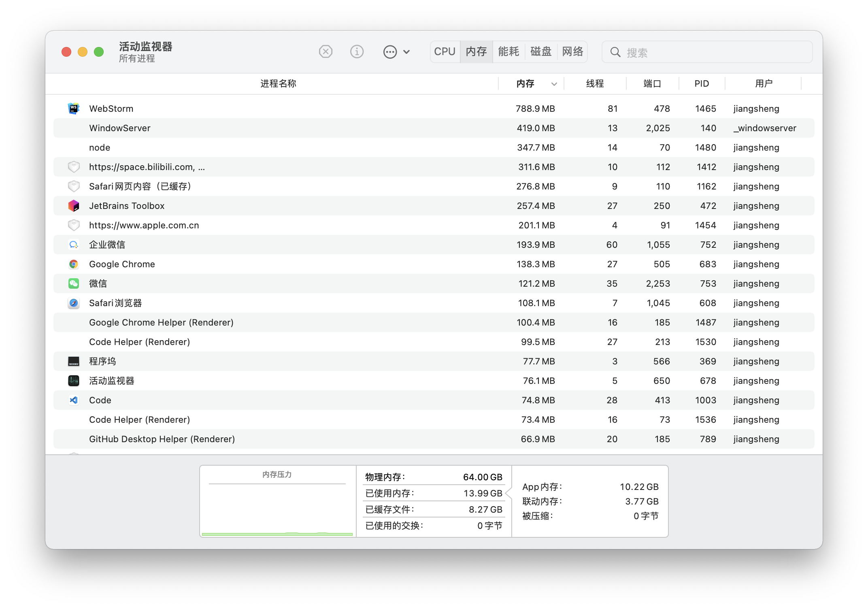Click the 活动监视器 icon in process list
The height and width of the screenshot is (609, 868).
pos(74,381)
